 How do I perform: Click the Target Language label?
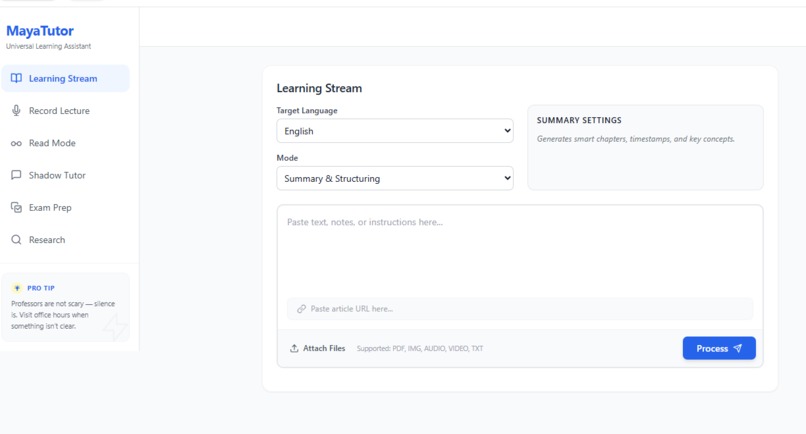307,111
